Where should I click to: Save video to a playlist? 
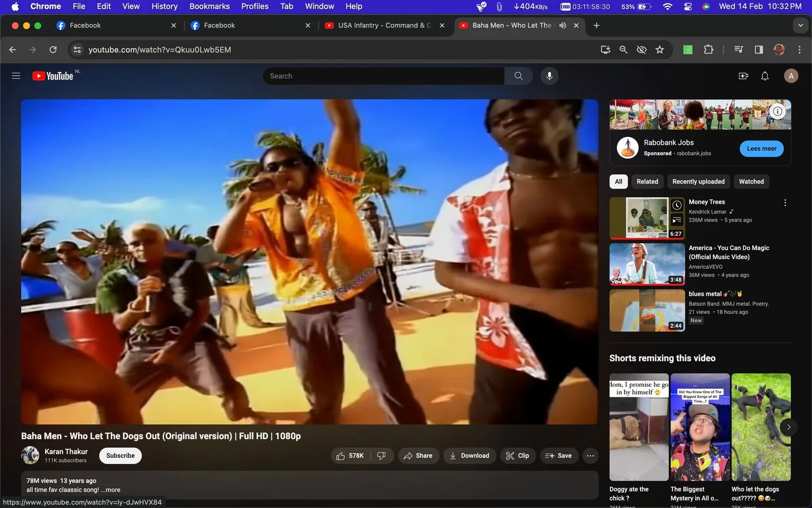559,456
